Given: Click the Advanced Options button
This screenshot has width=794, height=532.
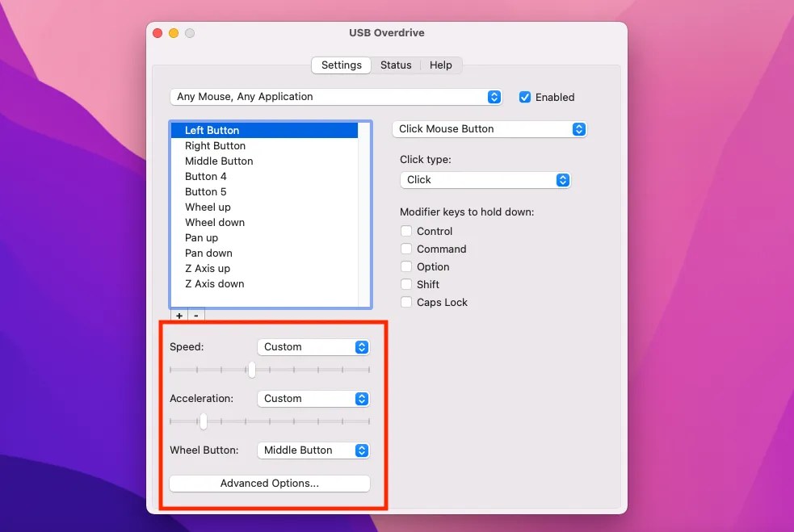Looking at the screenshot, I should [x=269, y=483].
